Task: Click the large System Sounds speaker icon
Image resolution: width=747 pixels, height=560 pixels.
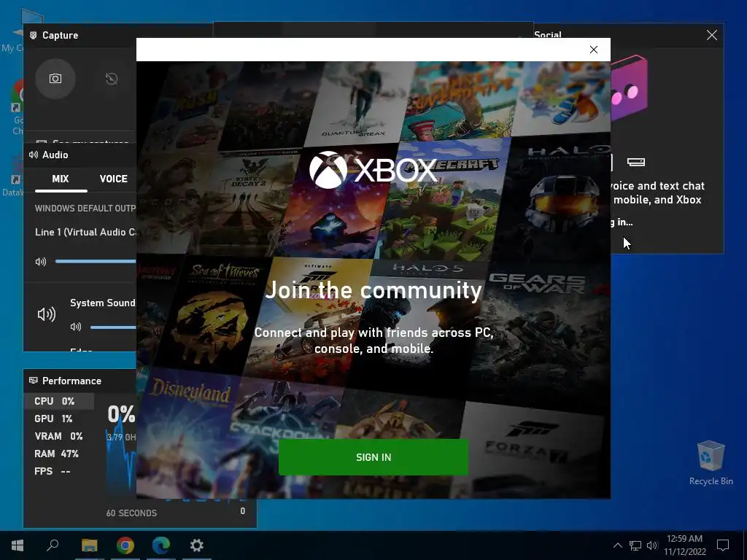Action: click(46, 314)
